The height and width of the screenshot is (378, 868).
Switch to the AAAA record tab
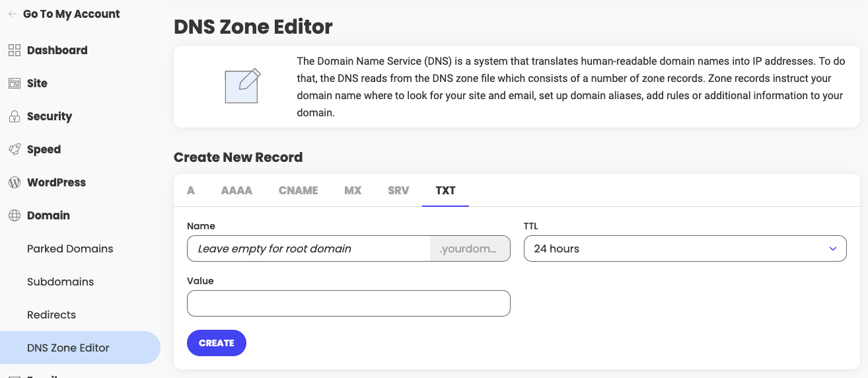236,190
